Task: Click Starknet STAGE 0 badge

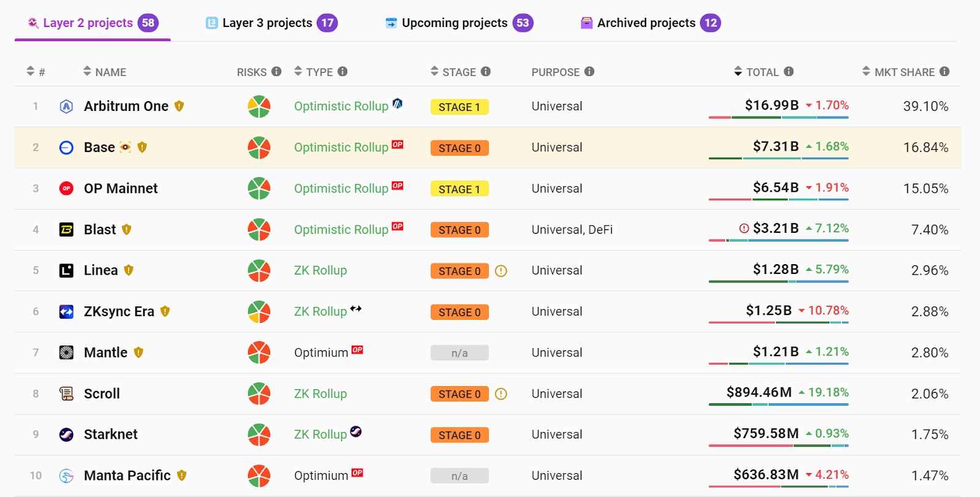Action: pyautogui.click(x=459, y=435)
